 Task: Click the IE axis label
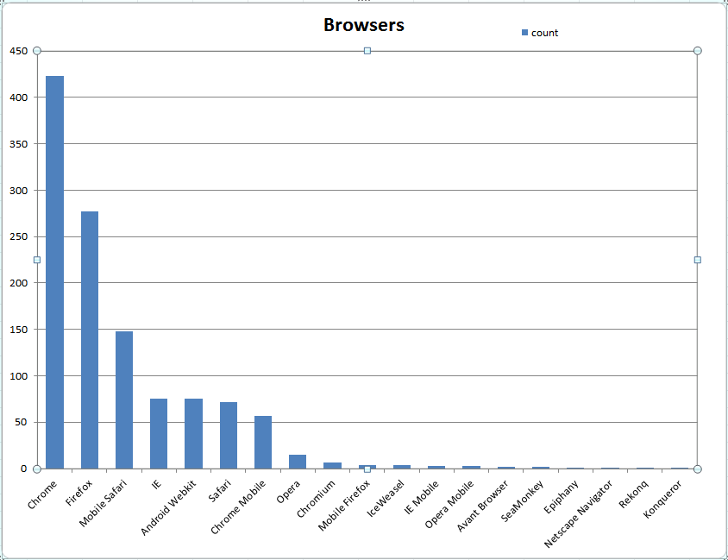(157, 484)
